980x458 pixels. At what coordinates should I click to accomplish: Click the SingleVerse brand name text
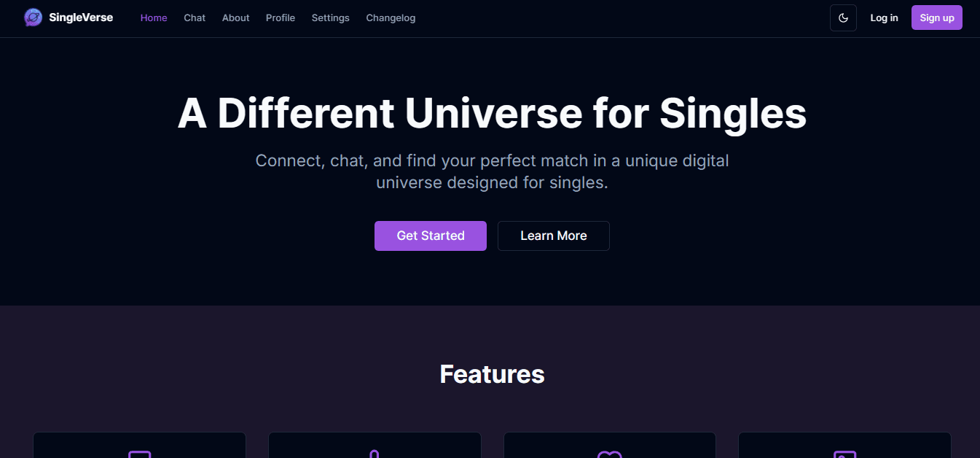coord(80,17)
